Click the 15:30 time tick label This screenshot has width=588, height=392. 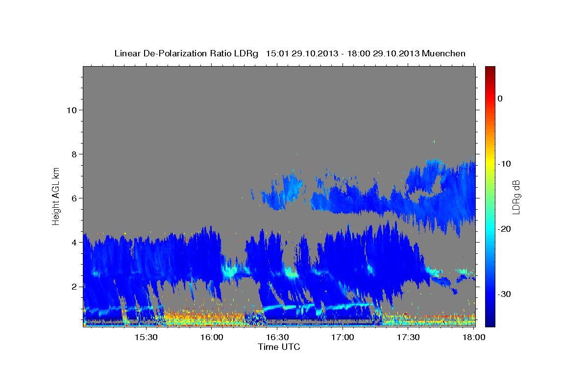(x=146, y=338)
